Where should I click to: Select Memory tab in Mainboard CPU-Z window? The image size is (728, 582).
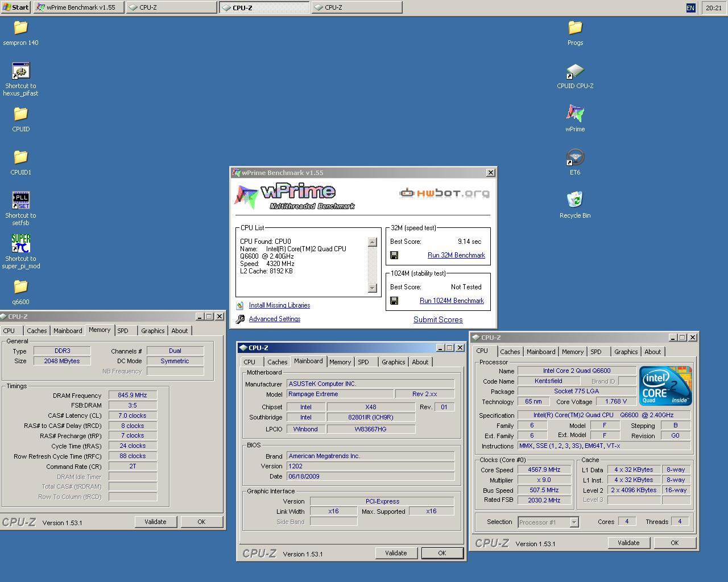[340, 362]
